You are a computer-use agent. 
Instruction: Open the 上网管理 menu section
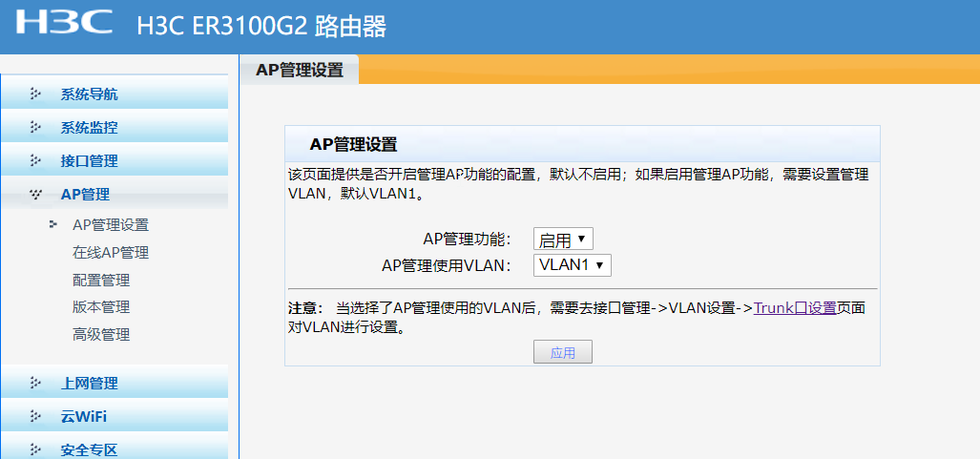pos(115,384)
